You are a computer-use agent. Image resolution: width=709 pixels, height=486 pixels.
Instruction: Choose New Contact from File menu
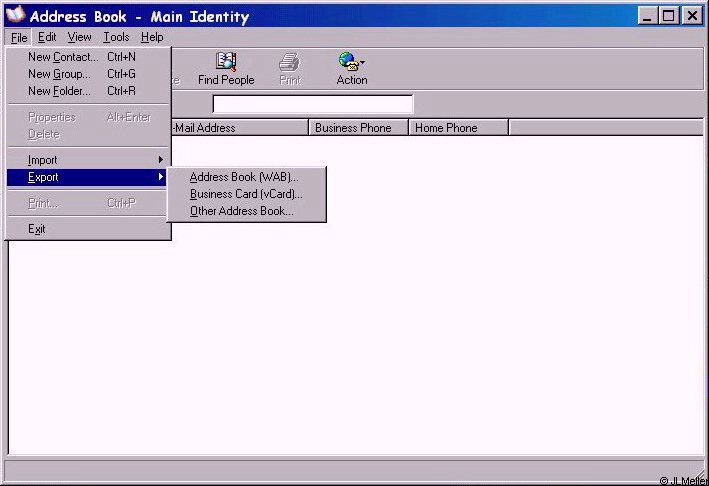(x=62, y=57)
